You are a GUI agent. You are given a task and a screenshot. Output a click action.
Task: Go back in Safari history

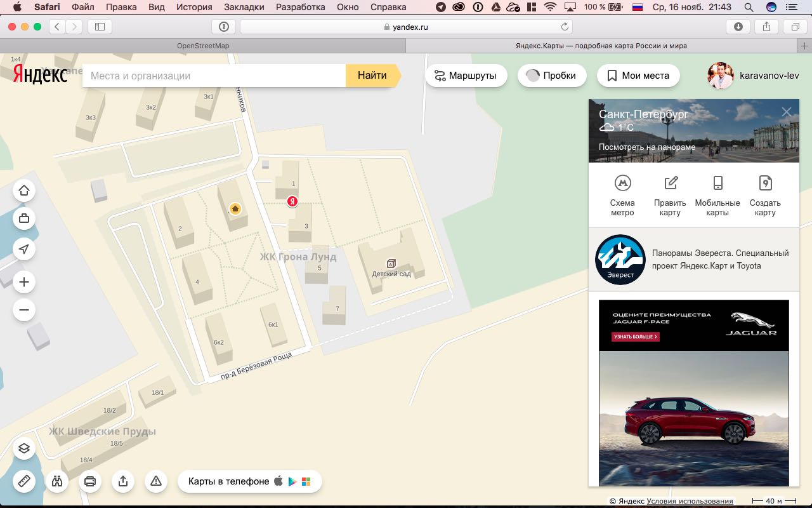58,27
